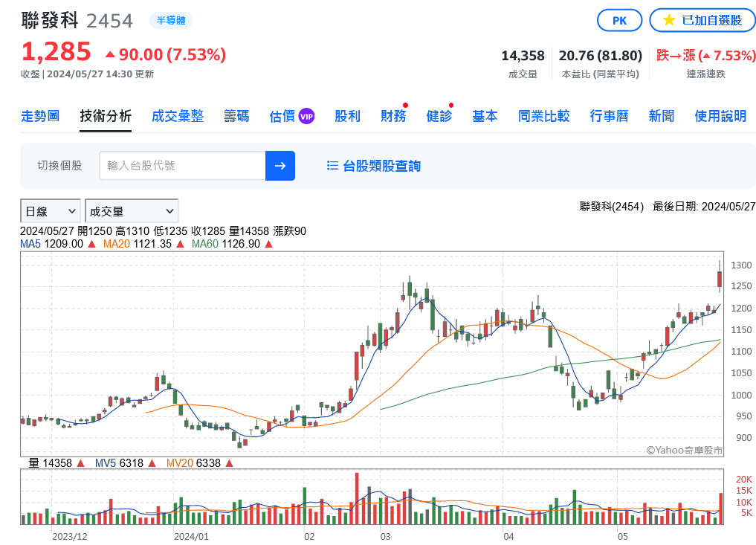The image size is (756, 545).
Task: Click the 2023/12 date axis label
Action: point(70,537)
